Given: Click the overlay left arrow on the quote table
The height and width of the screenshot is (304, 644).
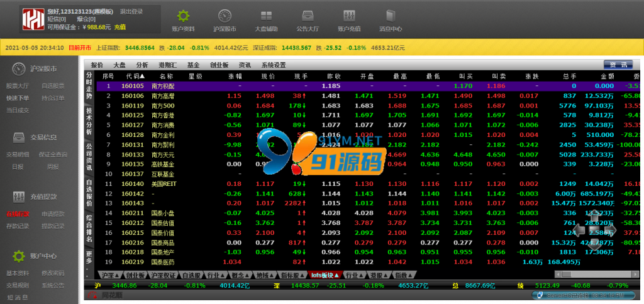Looking at the screenshot, I should (579, 231).
